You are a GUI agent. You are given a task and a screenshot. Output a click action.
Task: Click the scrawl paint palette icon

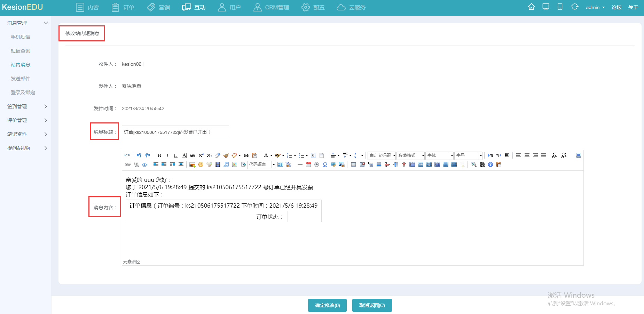209,164
